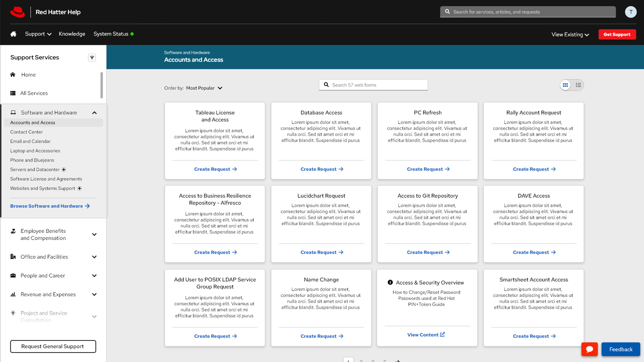Create Request for POSIX LDAP Service Group

tap(215, 336)
